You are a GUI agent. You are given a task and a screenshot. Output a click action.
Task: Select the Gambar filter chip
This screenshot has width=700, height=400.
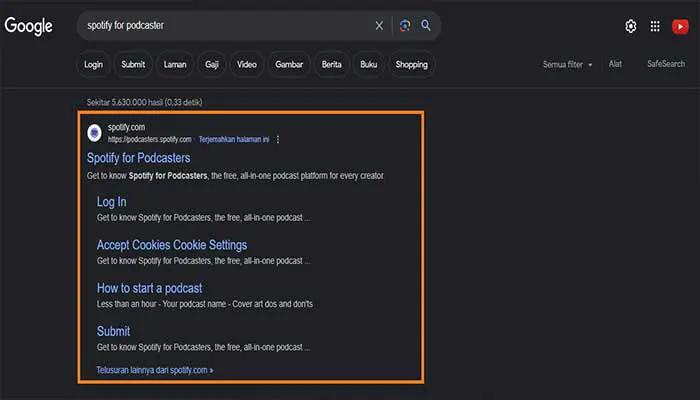point(289,65)
